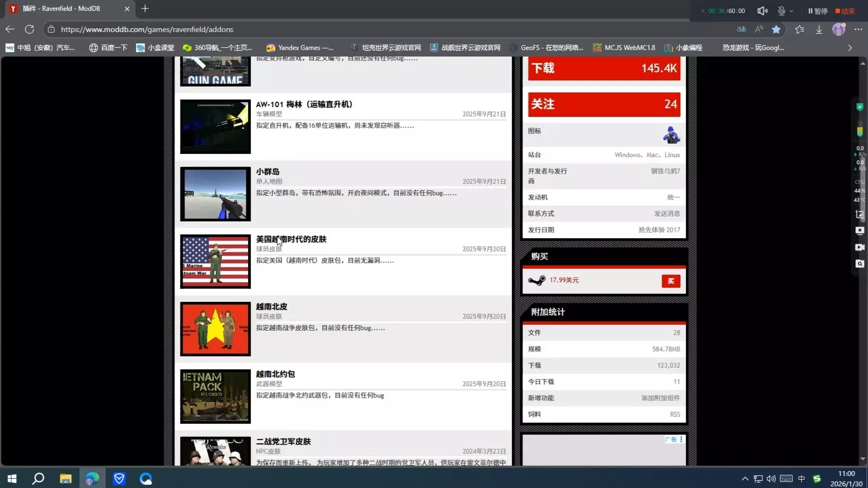
Task: Expand the microphone options arrow
Action: pos(791,11)
